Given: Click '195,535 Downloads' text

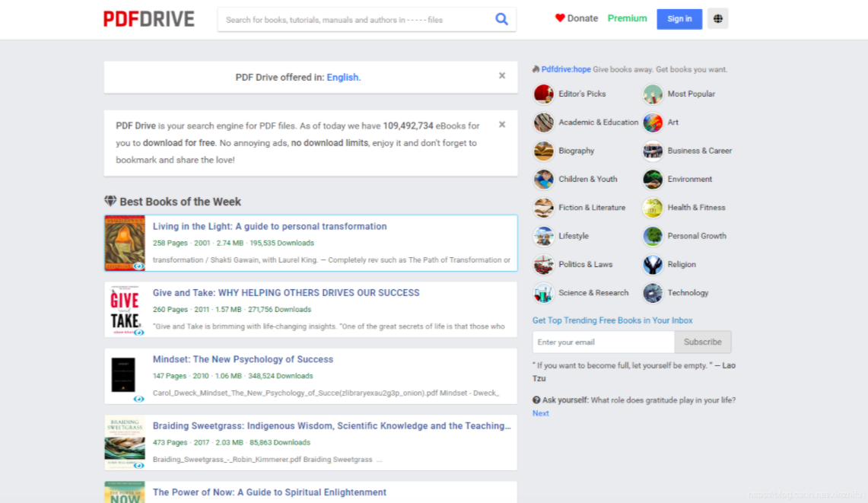Looking at the screenshot, I should click(281, 243).
